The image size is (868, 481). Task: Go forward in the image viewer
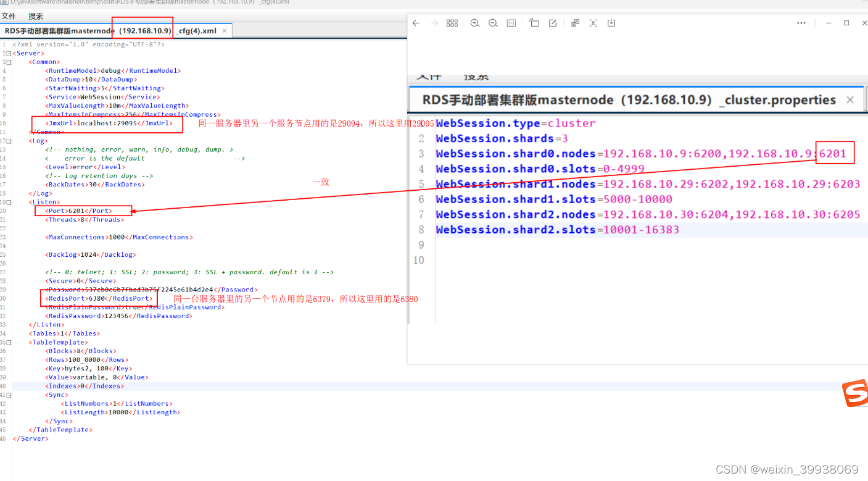click(434, 23)
